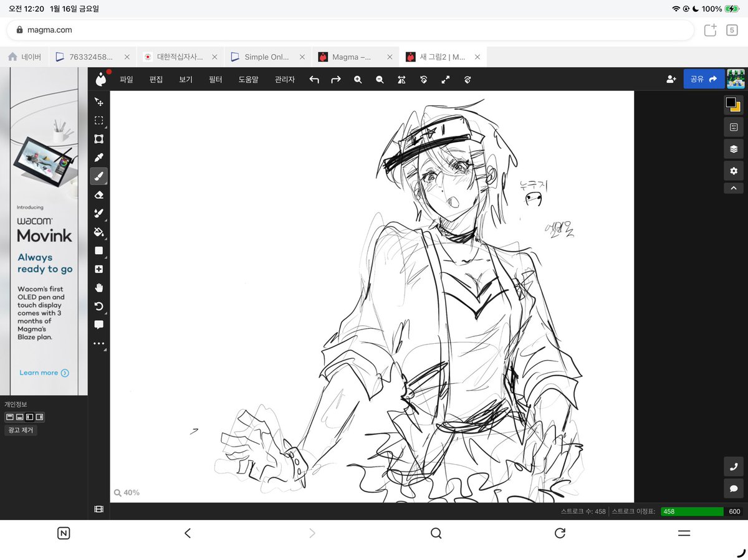Switch to the 대한적십자사 browser tab
The width and height of the screenshot is (748, 560).
point(180,57)
